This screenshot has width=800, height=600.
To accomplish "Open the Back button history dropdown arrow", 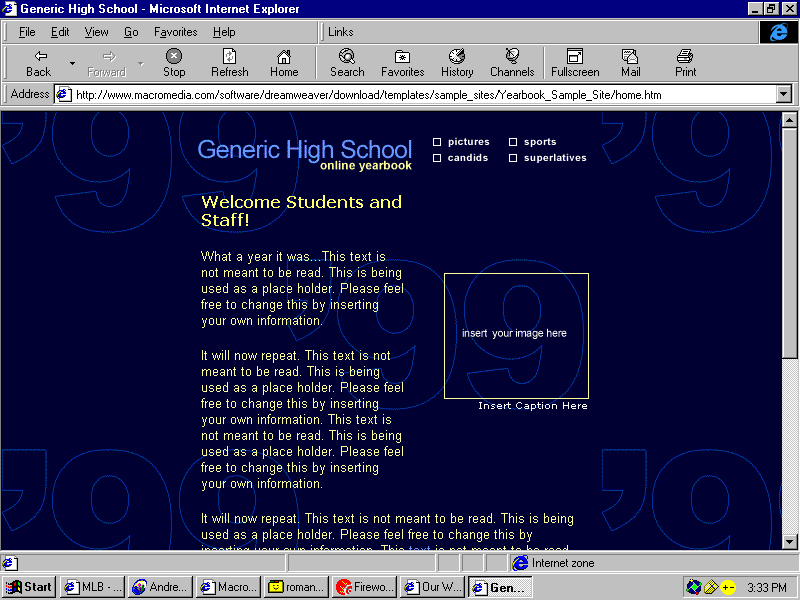I will click(72, 64).
